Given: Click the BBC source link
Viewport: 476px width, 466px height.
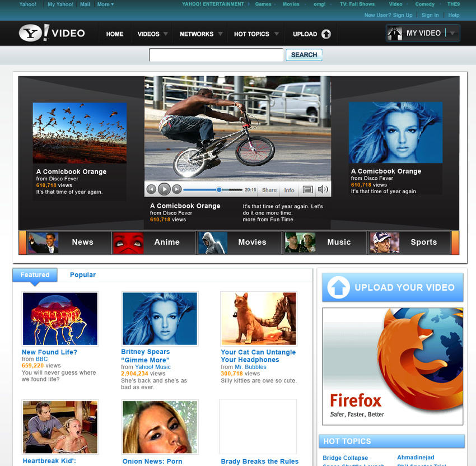Looking at the screenshot, I should [x=41, y=359].
